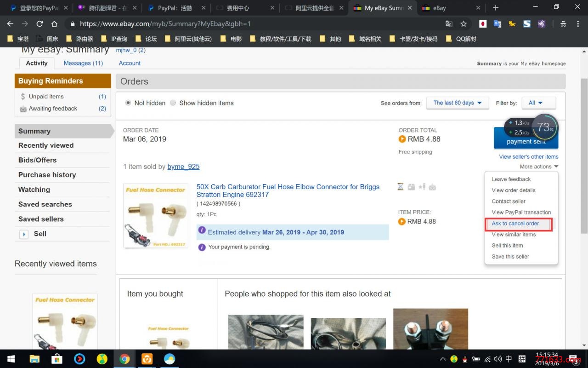This screenshot has height=368, width=588.
Task: Open Chrome menu with three dots
Action: click(x=578, y=24)
